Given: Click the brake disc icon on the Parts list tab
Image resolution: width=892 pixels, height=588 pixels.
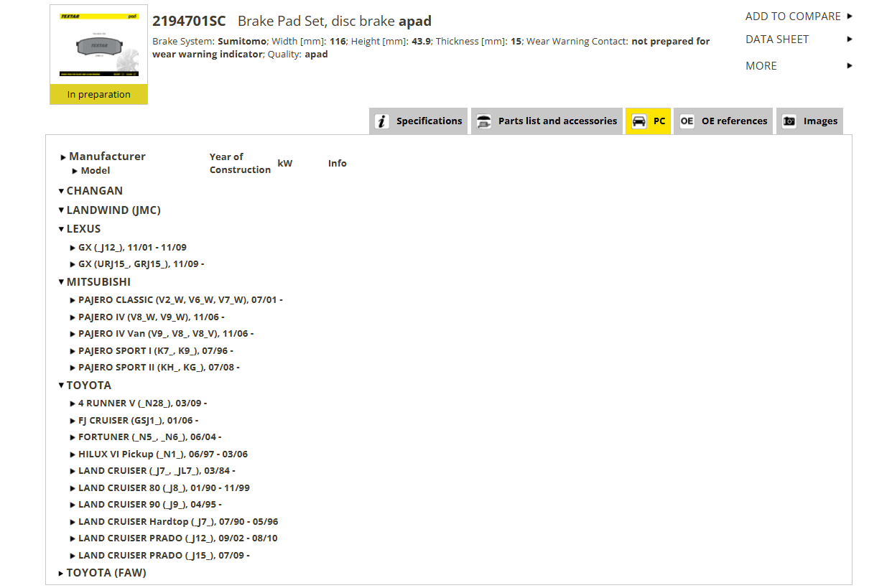Looking at the screenshot, I should click(485, 121).
